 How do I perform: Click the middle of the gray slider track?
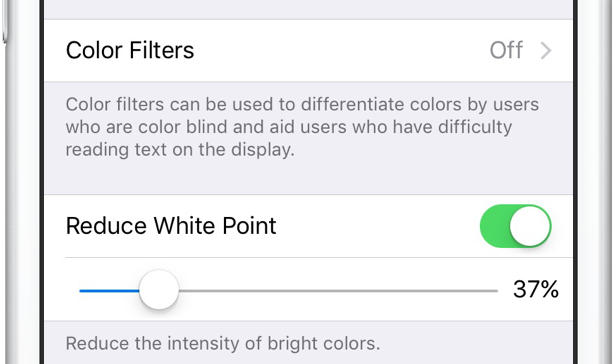[338, 291]
